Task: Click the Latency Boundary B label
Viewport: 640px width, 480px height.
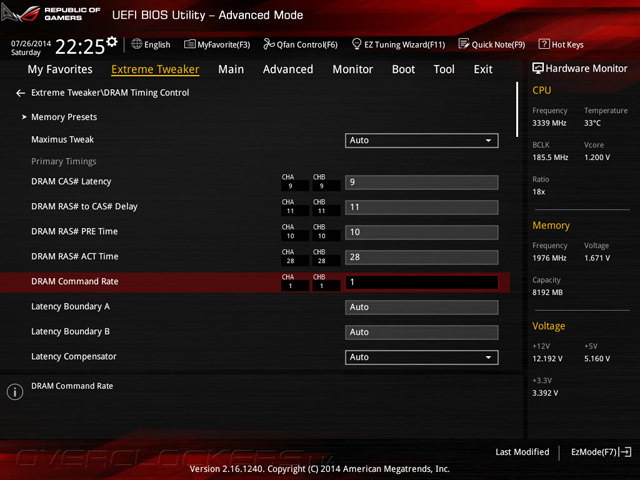Action: 70,331
